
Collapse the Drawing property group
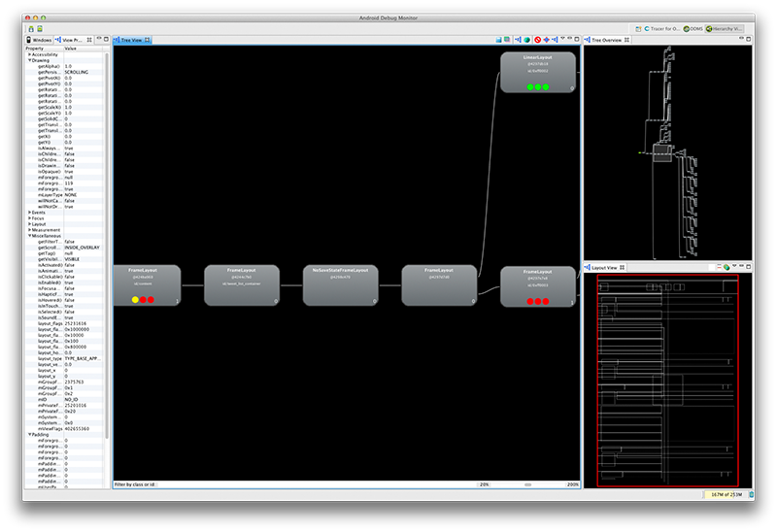(x=30, y=60)
